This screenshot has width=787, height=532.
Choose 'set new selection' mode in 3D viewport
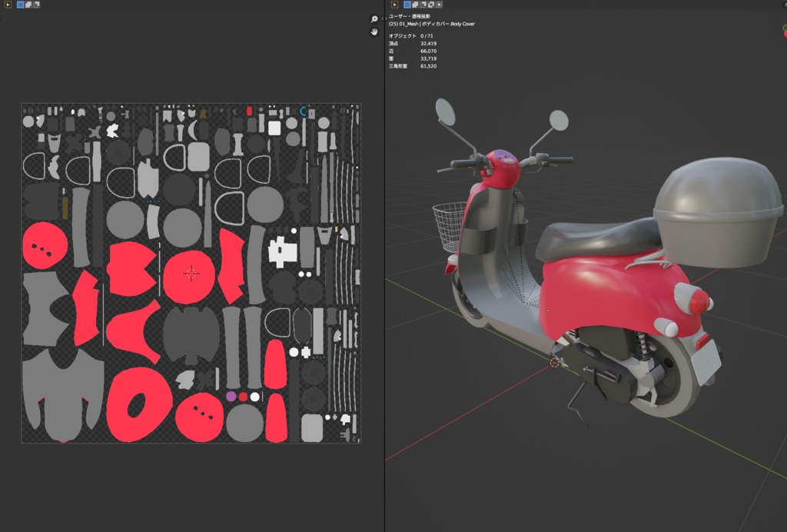tap(407, 5)
